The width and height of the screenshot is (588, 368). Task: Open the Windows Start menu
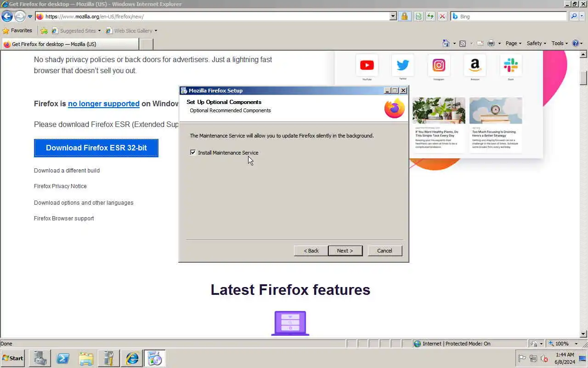click(x=13, y=358)
